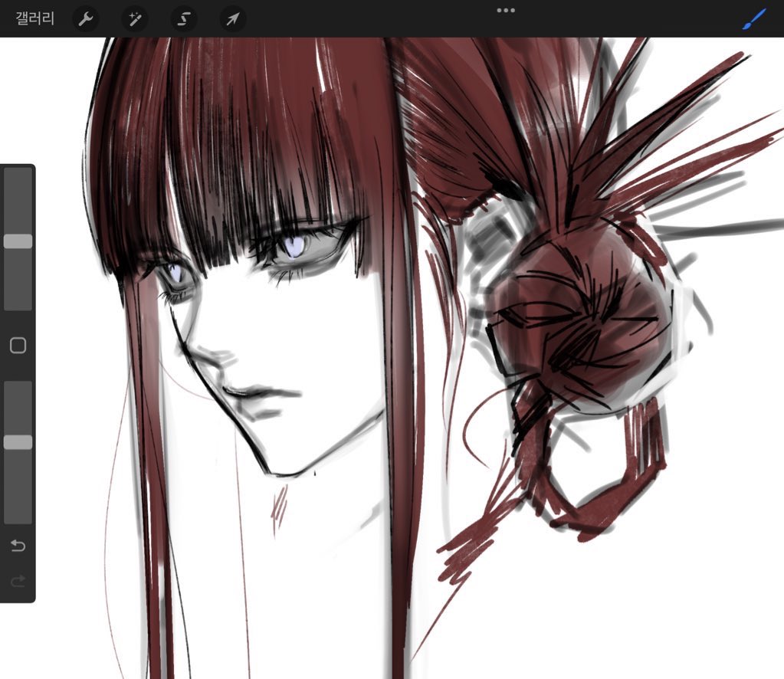Screen dimensions: 784x679
Task: Open the Actions wrench menu
Action: pyautogui.click(x=86, y=19)
